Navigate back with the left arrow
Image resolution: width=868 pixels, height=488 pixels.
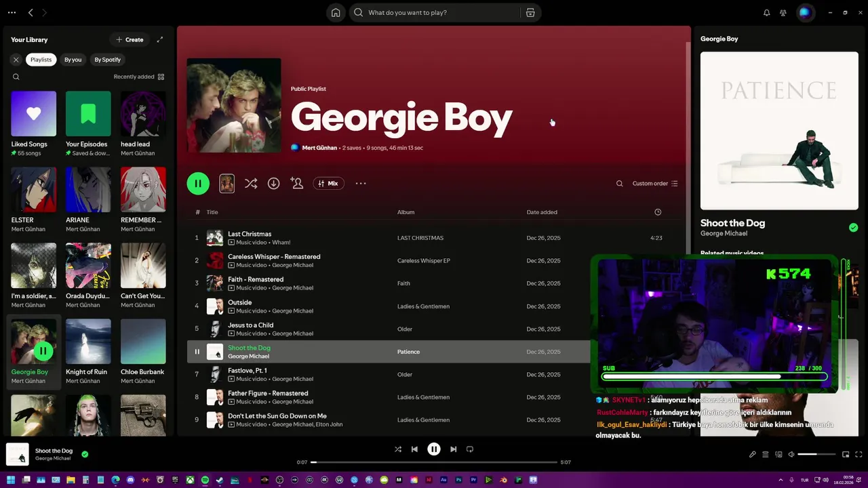click(31, 12)
